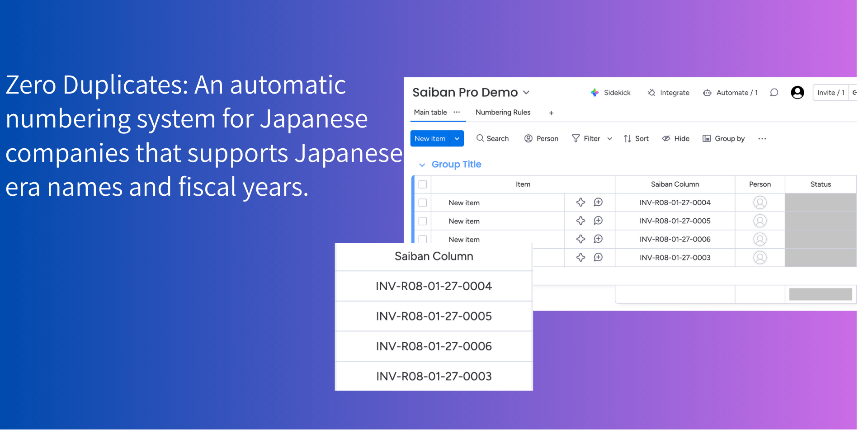Viewport: 868px width, 434px height.
Task: Expand the New item dropdown arrow
Action: [x=457, y=138]
